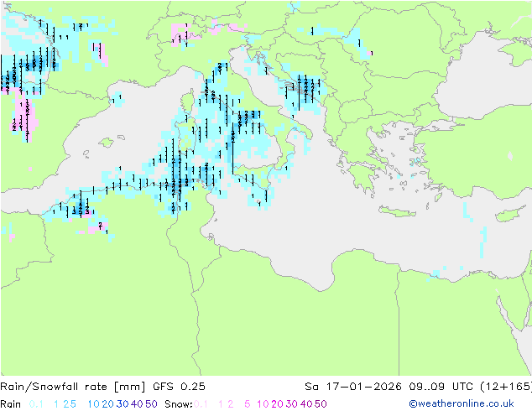Click the '(12+165)' forecast offset text
532x411 pixels.
tap(506, 387)
